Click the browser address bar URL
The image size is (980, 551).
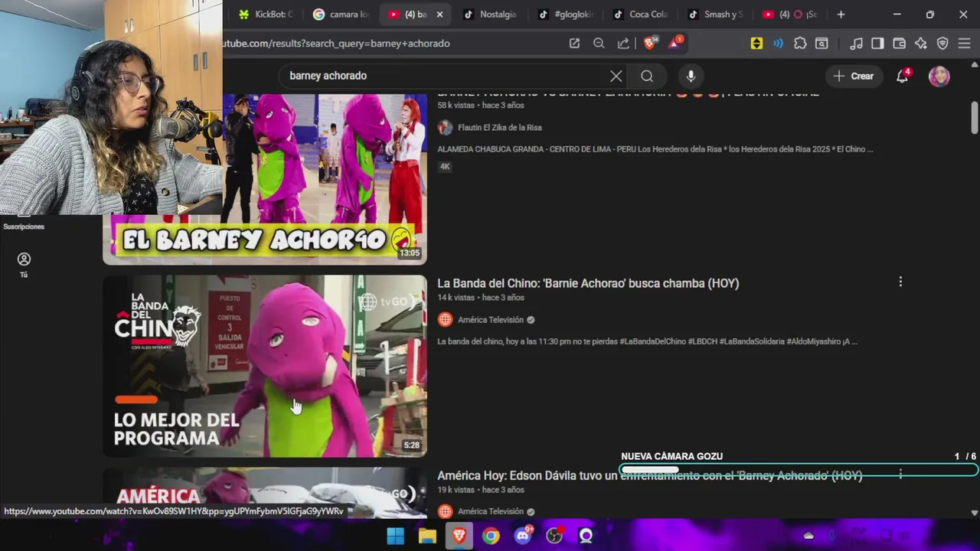(x=337, y=44)
